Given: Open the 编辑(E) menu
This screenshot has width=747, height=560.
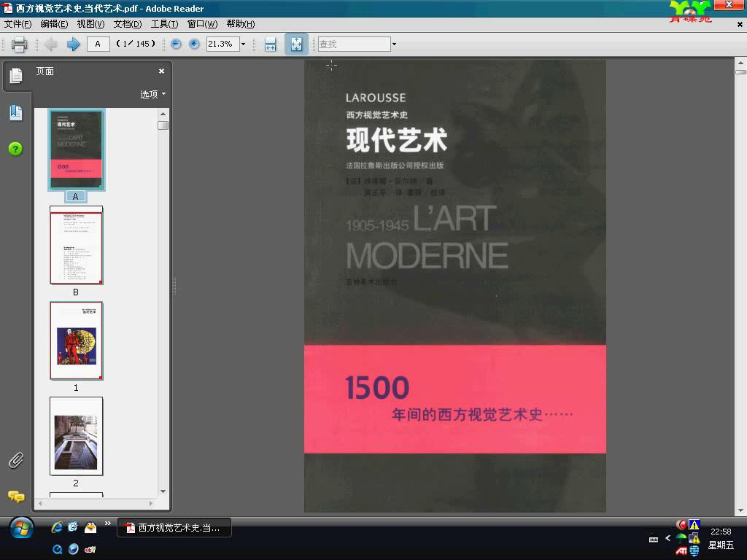Looking at the screenshot, I should pyautogui.click(x=54, y=24).
